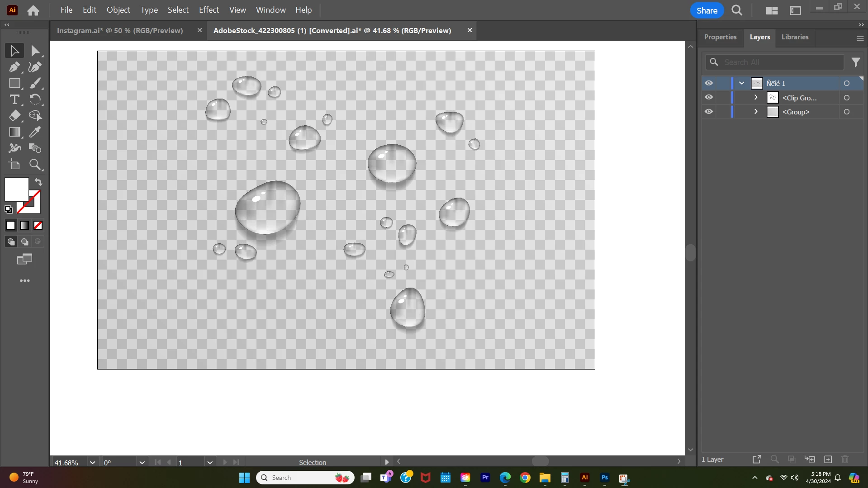
Task: Open Arrange Documents dropdown
Action: 772,10
